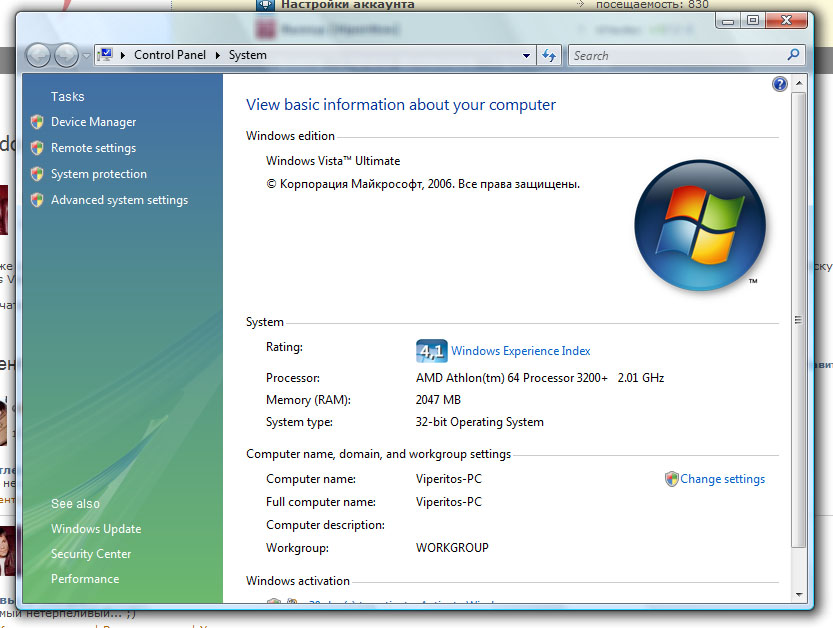Expand the arrow after Control Panel breadcrumb
833x628 pixels.
tap(217, 56)
